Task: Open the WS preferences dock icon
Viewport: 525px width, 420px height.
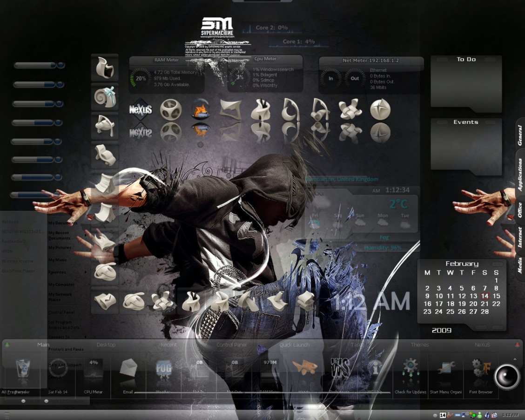Action: tap(340, 368)
